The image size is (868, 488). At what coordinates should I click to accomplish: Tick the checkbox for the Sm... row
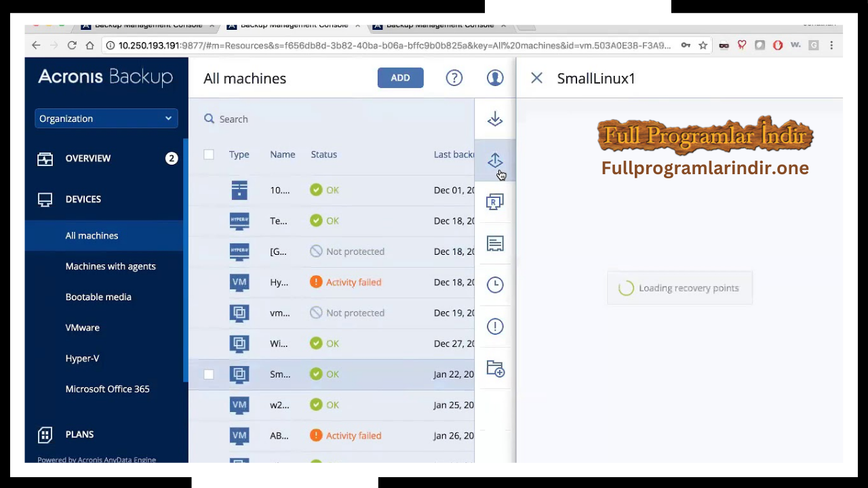coord(209,374)
